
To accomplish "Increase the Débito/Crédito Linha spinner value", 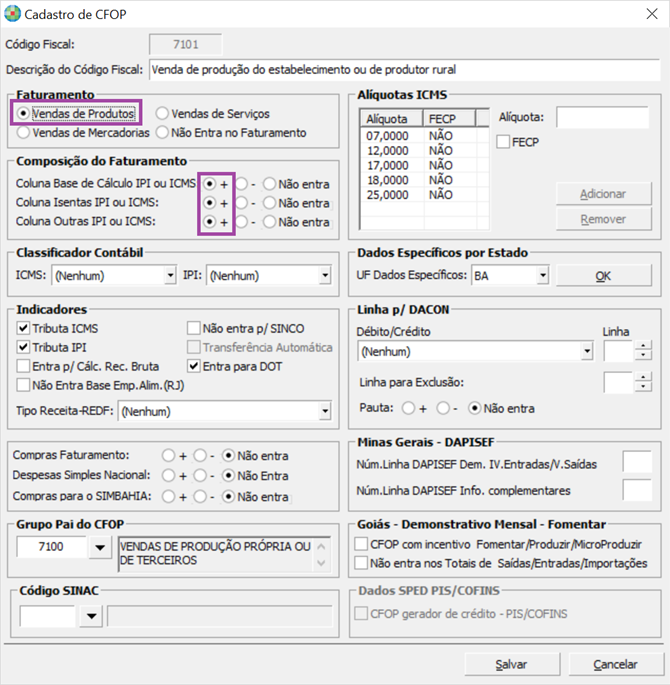I will click(642, 346).
